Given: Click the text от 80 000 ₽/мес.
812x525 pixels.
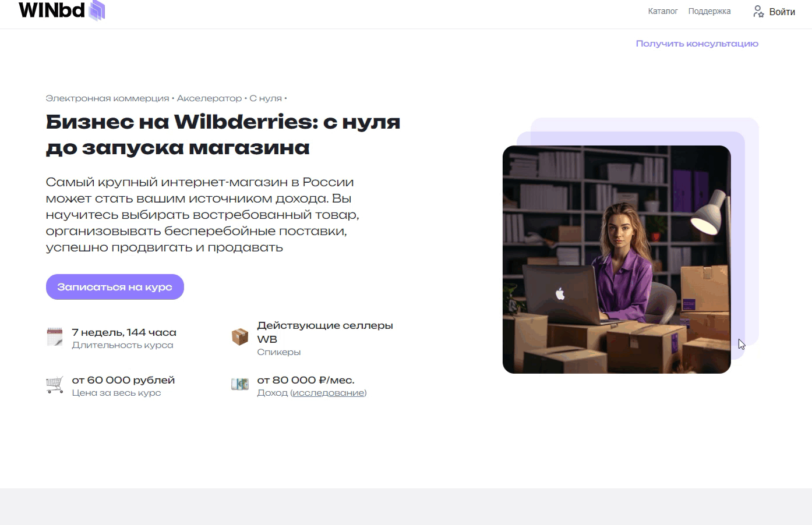Looking at the screenshot, I should (x=306, y=380).
